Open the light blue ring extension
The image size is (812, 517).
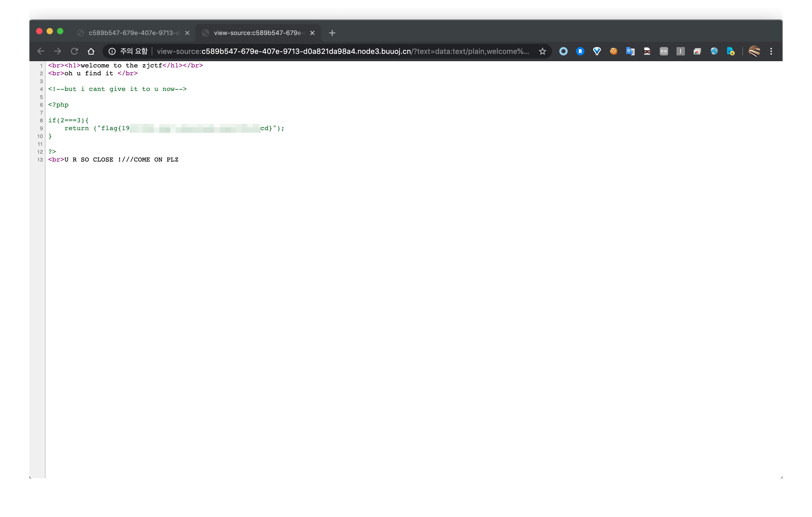pos(563,51)
